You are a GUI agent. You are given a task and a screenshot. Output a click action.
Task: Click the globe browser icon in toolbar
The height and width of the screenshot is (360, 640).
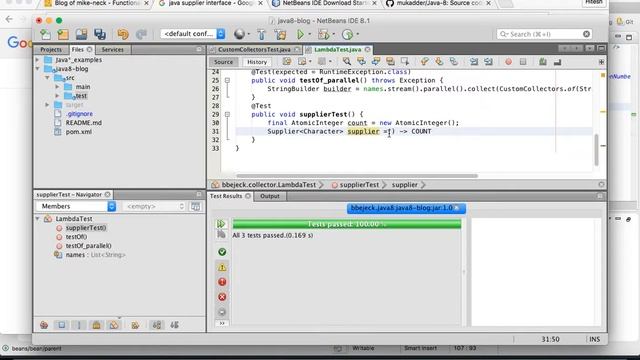click(240, 34)
